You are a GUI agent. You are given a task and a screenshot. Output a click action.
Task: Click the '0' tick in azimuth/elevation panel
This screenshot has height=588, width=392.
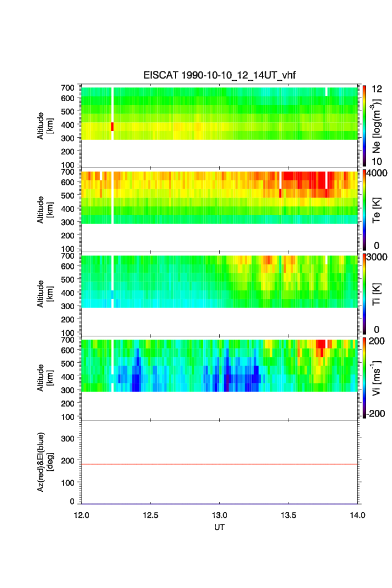click(x=72, y=501)
